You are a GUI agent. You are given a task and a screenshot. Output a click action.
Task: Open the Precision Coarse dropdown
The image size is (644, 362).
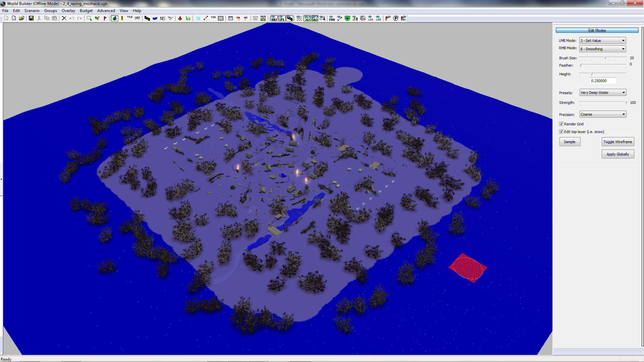point(602,114)
